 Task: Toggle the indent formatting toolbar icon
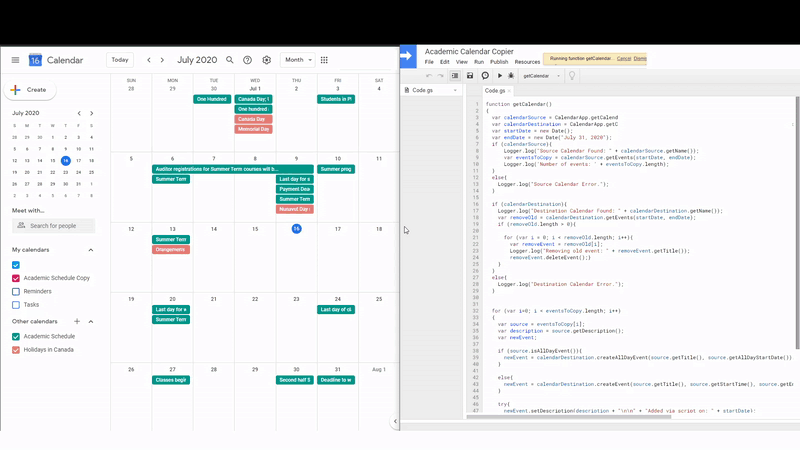click(x=455, y=76)
